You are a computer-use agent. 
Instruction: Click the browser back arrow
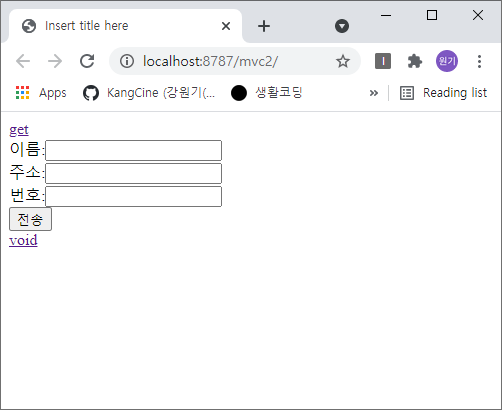pos(23,61)
